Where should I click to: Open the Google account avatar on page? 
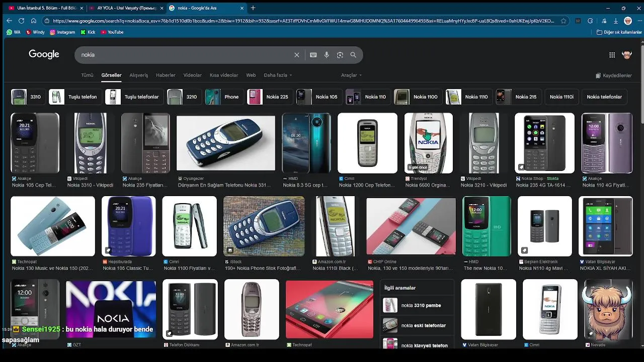click(627, 55)
